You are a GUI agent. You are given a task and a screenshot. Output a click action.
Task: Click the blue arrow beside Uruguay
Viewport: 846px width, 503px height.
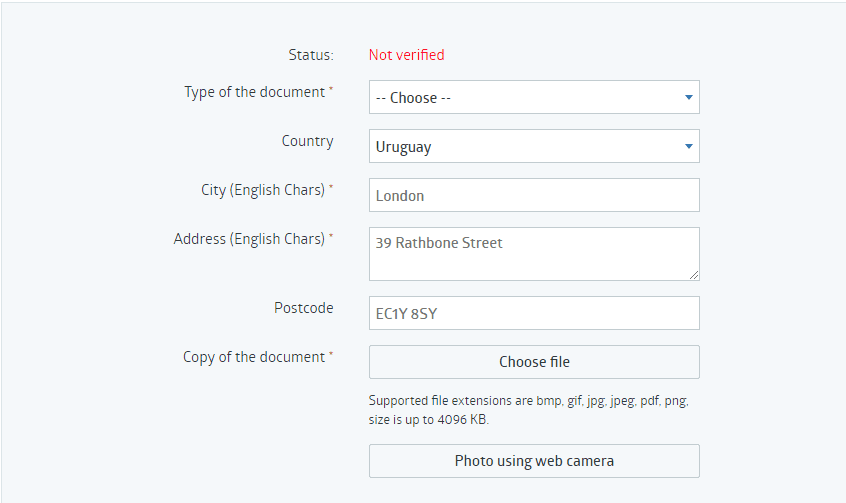click(688, 146)
